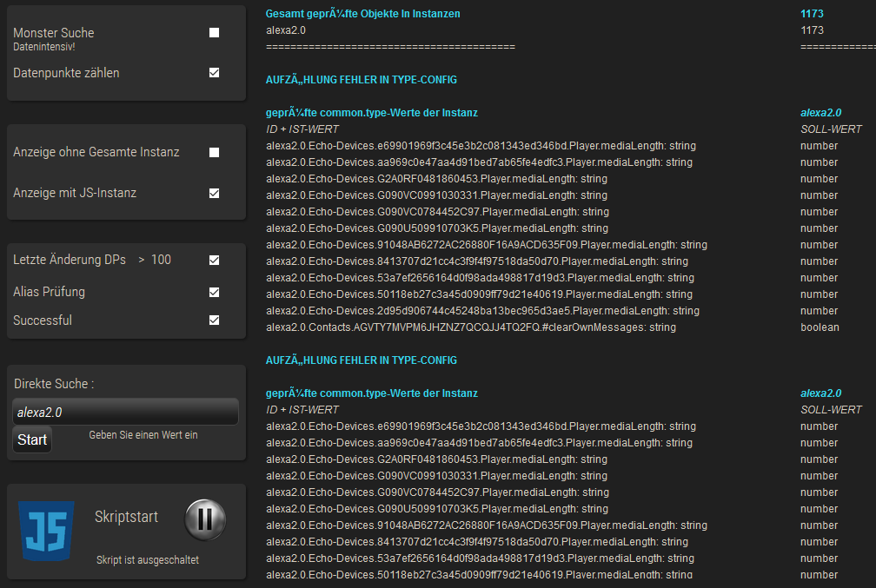The width and height of the screenshot is (876, 588).
Task: Click the status text Skript ist ausgeschaltet
Action: point(148,560)
